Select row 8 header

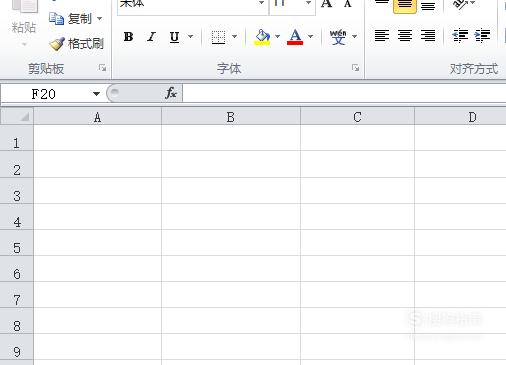(x=17, y=321)
